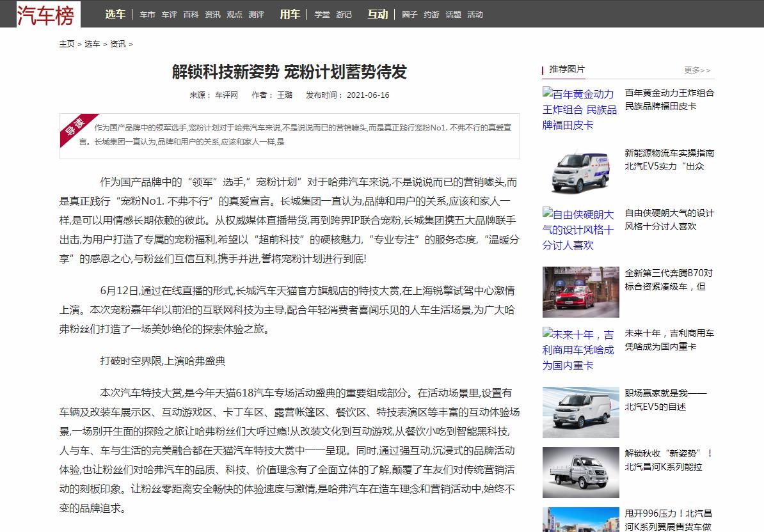Open the link 职场赢家就是我——北汽EV5的自述
764x532 pixels.
coord(665,400)
